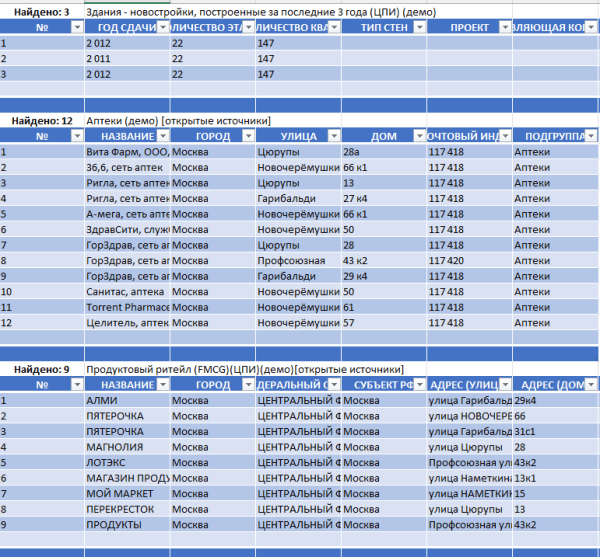Expand НАЗВАНИЕ filter in the retail table
600x557 pixels.
[162, 385]
